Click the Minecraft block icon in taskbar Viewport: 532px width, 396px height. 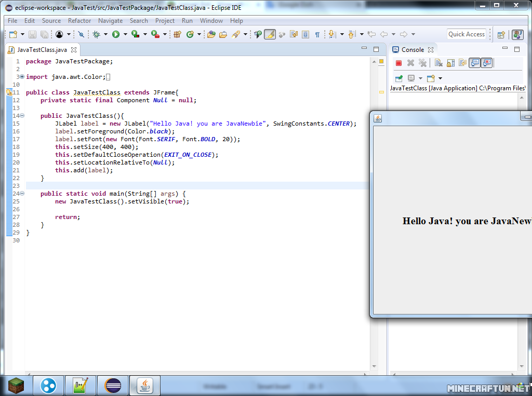tap(16, 386)
